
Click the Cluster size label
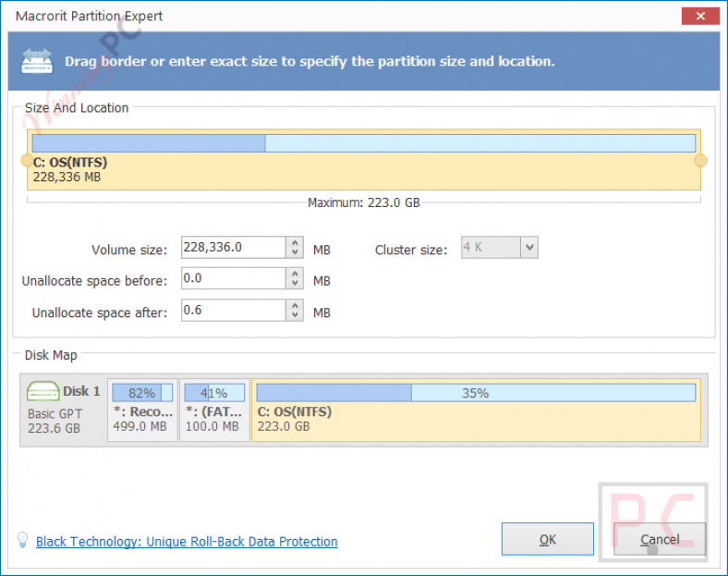(411, 250)
